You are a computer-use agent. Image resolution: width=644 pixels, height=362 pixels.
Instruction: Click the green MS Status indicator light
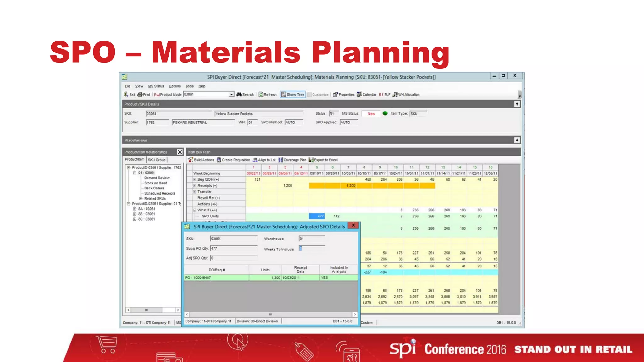(385, 113)
